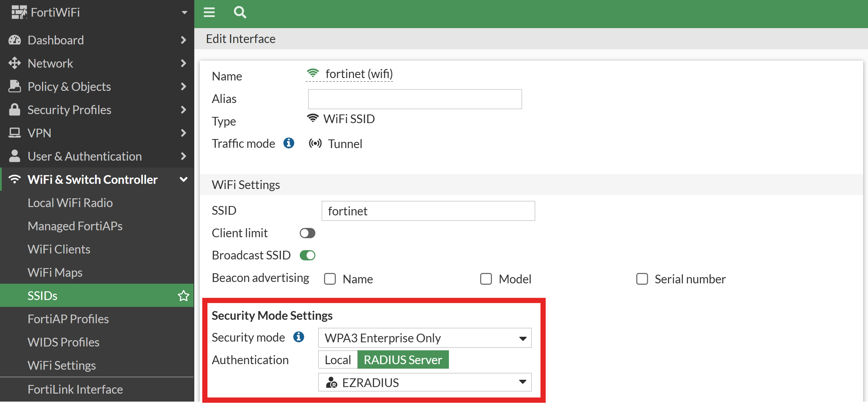The image size is (868, 403).
Task: Click inside the Alias text field
Action: pyautogui.click(x=415, y=99)
